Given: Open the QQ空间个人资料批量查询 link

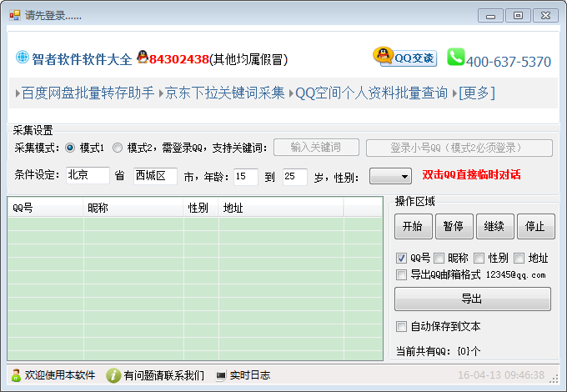Looking at the screenshot, I should pyautogui.click(x=371, y=93).
